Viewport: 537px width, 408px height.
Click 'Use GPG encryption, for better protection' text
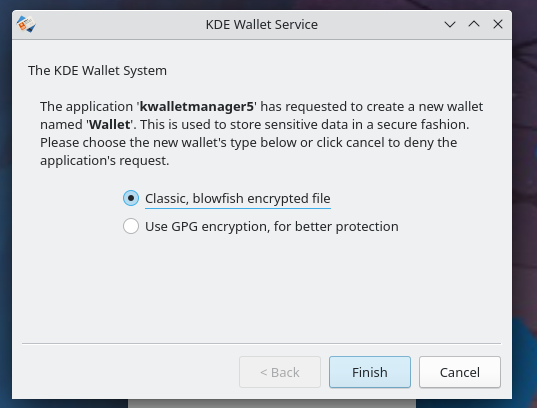(272, 226)
